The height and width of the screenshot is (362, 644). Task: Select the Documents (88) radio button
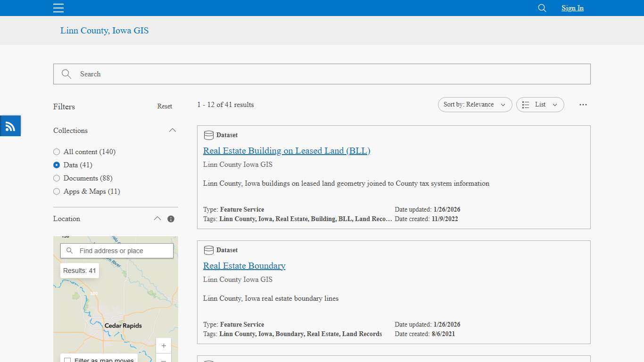pyautogui.click(x=56, y=178)
